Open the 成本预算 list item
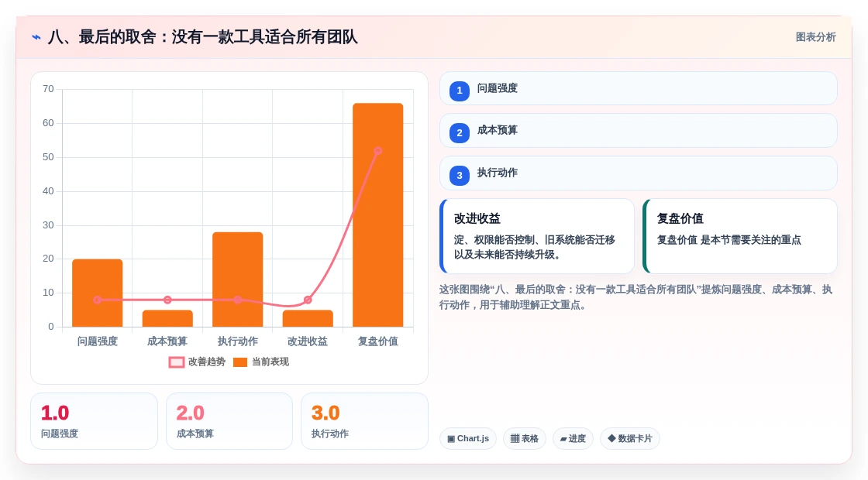868x480 pixels. (639, 131)
